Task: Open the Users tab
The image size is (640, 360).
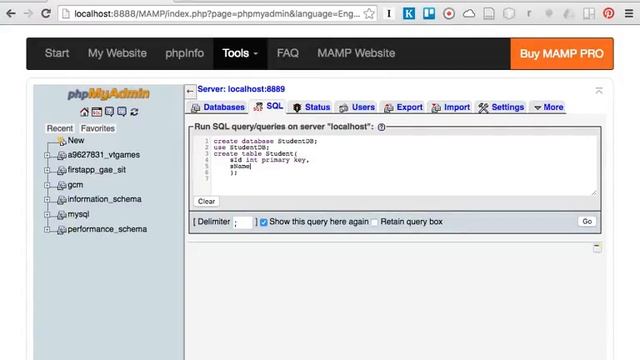Action: click(357, 107)
